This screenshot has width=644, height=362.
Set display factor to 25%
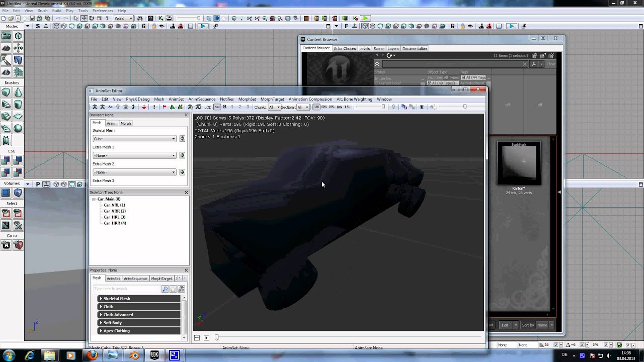coord(332,107)
